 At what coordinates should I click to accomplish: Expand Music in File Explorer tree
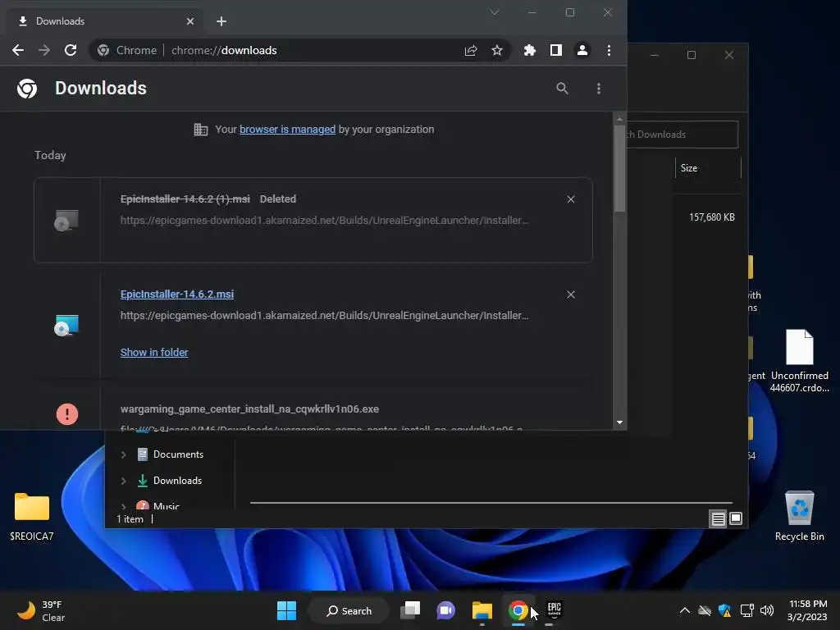coord(123,506)
